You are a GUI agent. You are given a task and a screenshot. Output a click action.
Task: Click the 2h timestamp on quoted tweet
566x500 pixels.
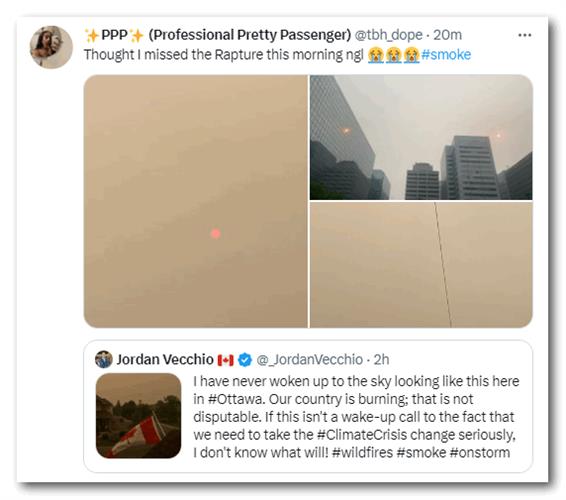(x=381, y=360)
